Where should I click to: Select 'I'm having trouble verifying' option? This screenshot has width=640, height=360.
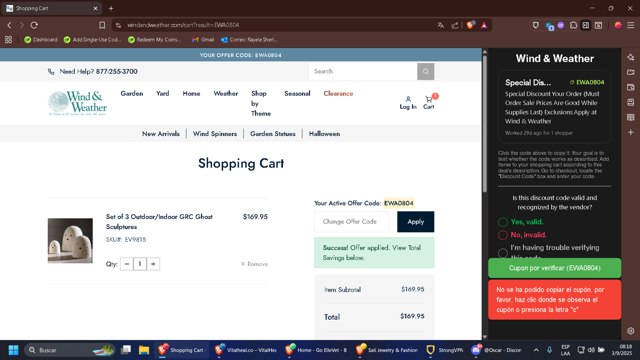pos(503,253)
